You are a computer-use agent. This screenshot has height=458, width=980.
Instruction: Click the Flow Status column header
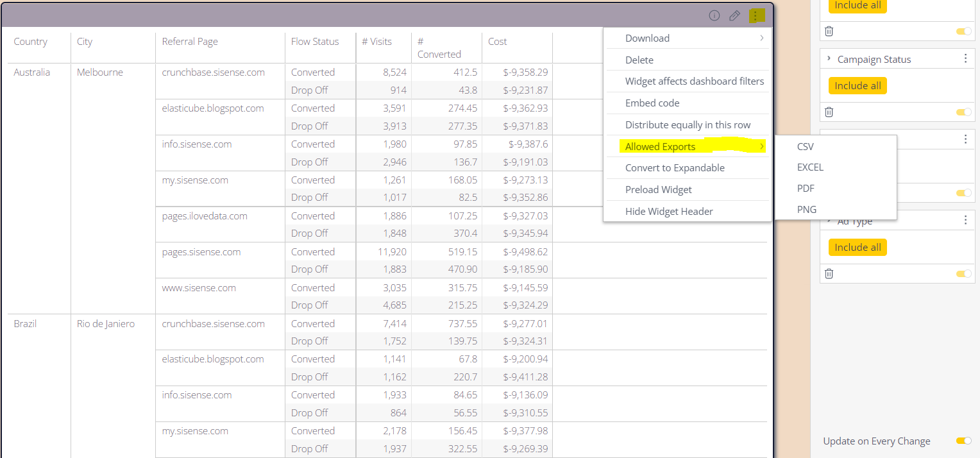[315, 41]
